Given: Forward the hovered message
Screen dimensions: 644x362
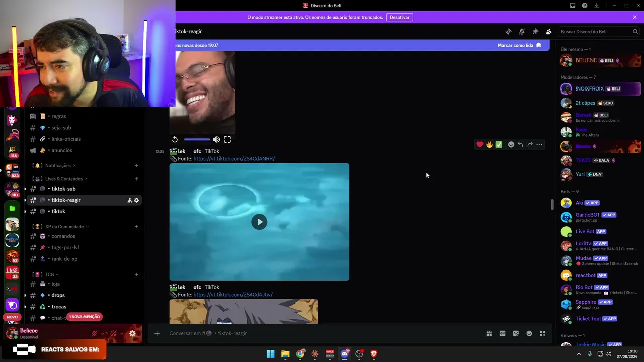Looking at the screenshot, I should (x=530, y=144).
